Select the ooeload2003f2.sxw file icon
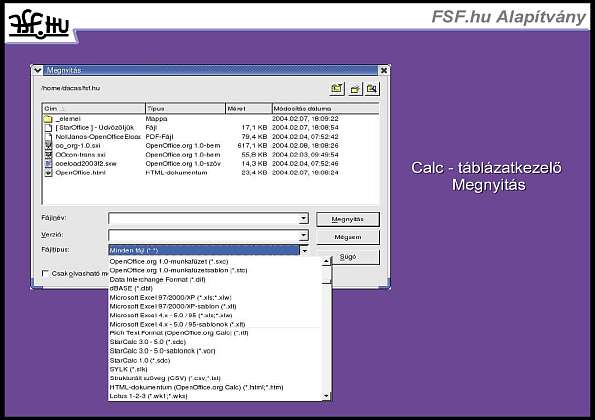 click(48, 164)
